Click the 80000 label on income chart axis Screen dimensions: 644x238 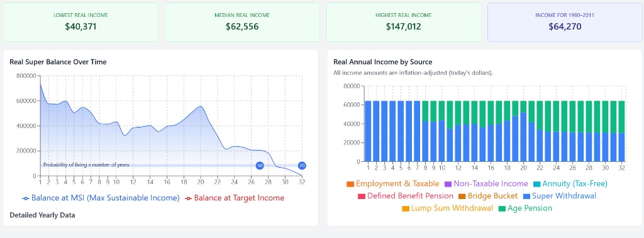pyautogui.click(x=352, y=86)
